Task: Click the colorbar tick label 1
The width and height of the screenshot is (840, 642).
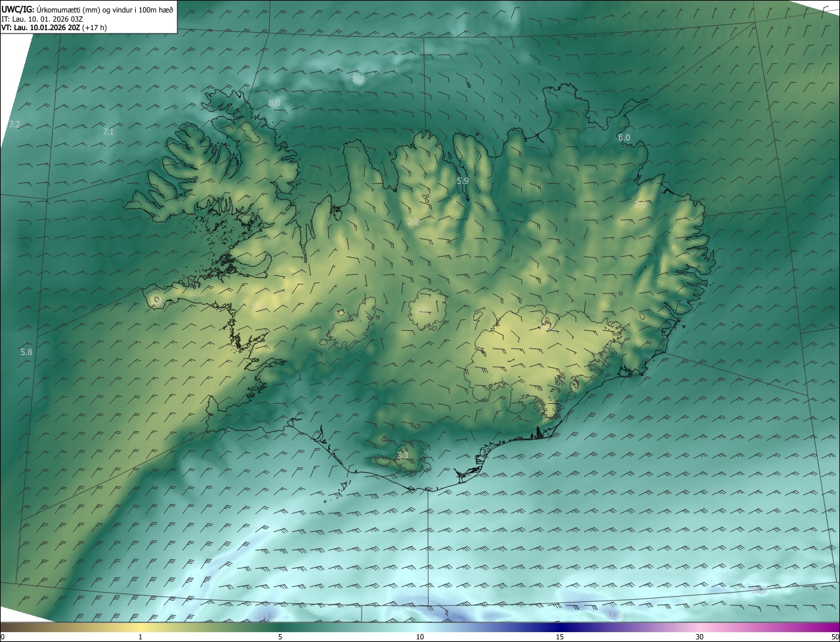Action: (140, 637)
